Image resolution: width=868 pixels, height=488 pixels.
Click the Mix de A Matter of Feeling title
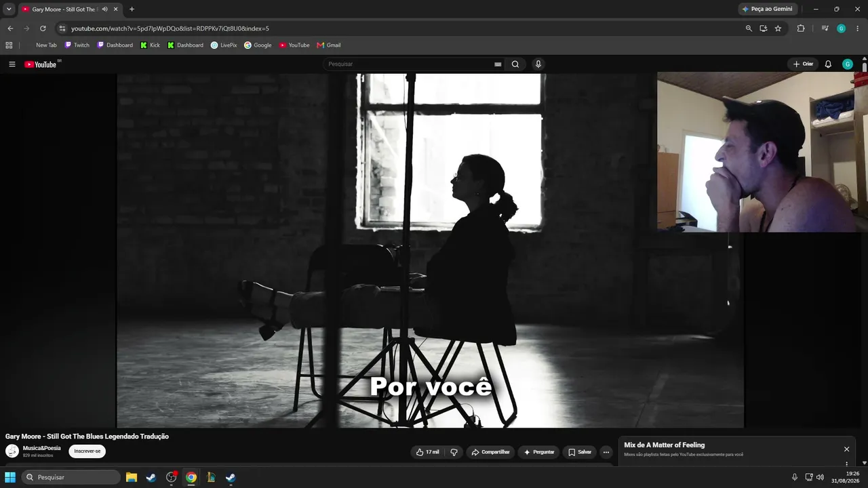665,445
